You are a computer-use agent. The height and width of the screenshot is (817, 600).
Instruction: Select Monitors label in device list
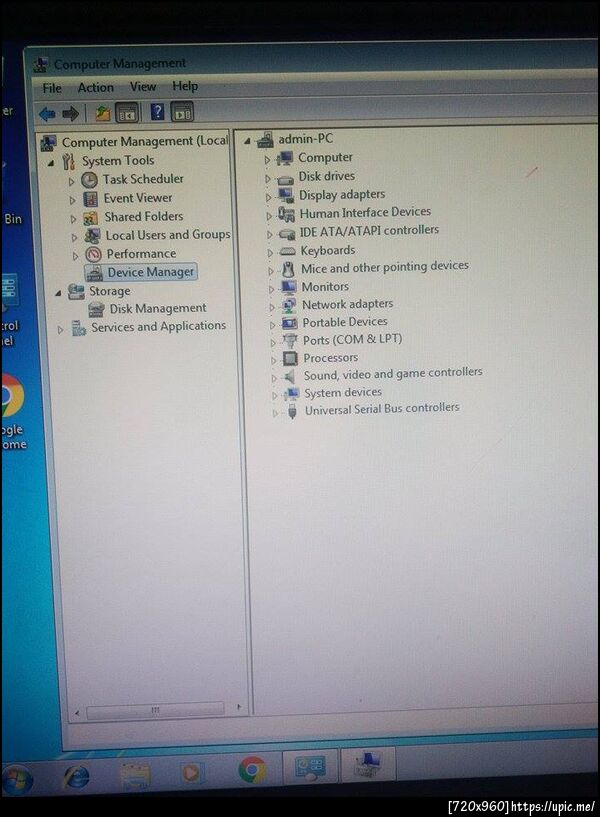coord(325,287)
